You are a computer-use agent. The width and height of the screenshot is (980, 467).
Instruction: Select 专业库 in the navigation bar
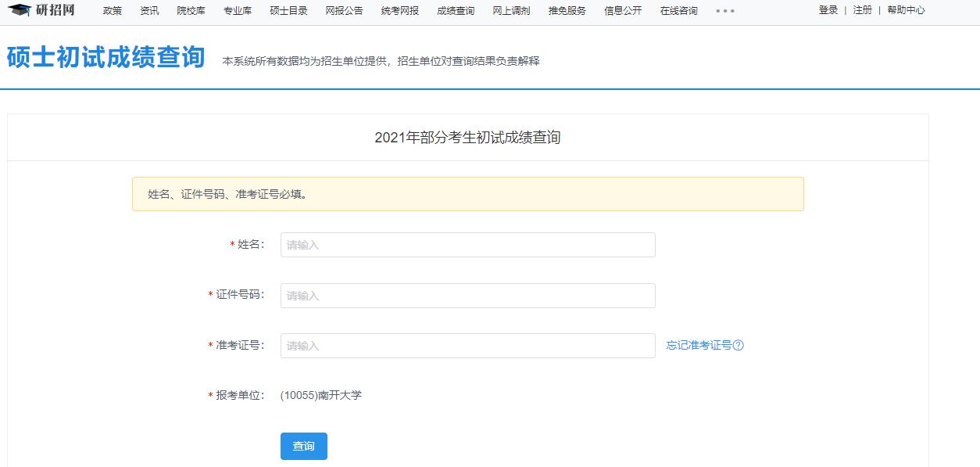(x=238, y=11)
